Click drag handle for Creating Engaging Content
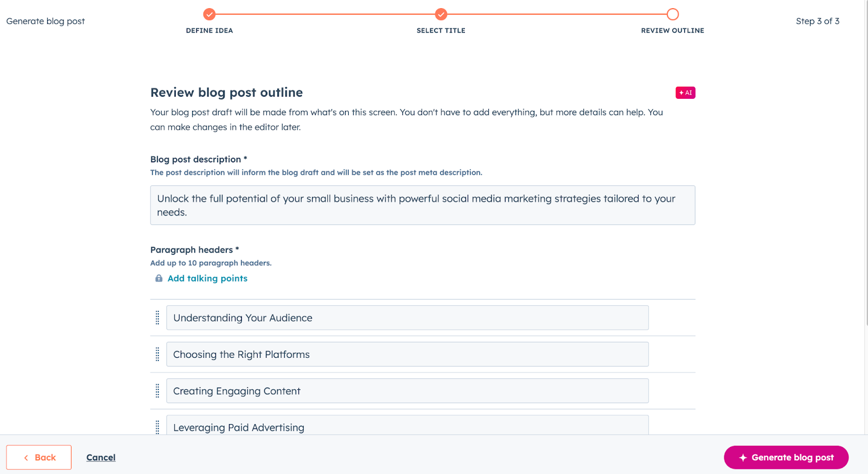 tap(157, 391)
